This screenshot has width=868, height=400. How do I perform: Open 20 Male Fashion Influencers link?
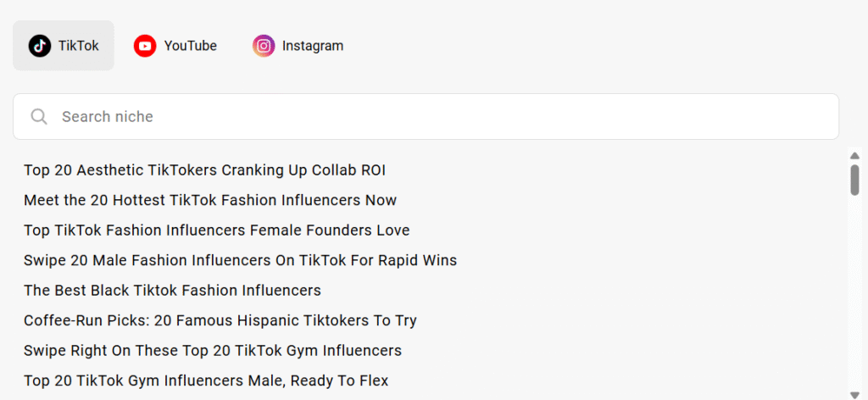click(x=240, y=260)
